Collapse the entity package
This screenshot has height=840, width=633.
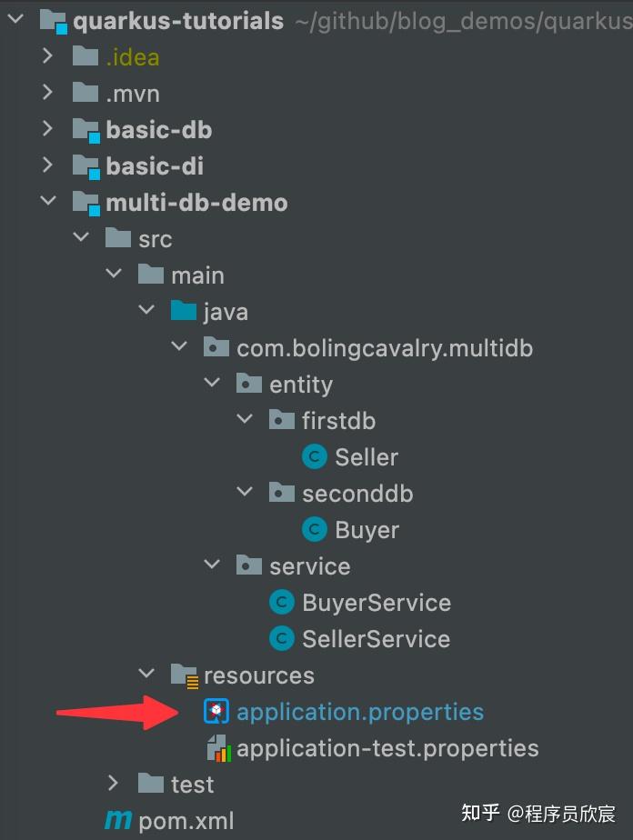[x=212, y=384]
